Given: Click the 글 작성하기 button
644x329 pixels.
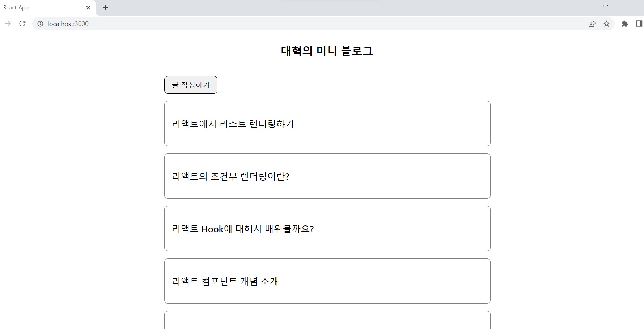Looking at the screenshot, I should (191, 85).
